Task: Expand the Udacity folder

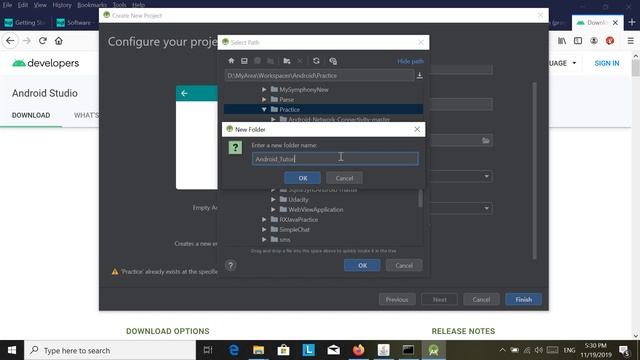Action: pyautogui.click(x=273, y=199)
